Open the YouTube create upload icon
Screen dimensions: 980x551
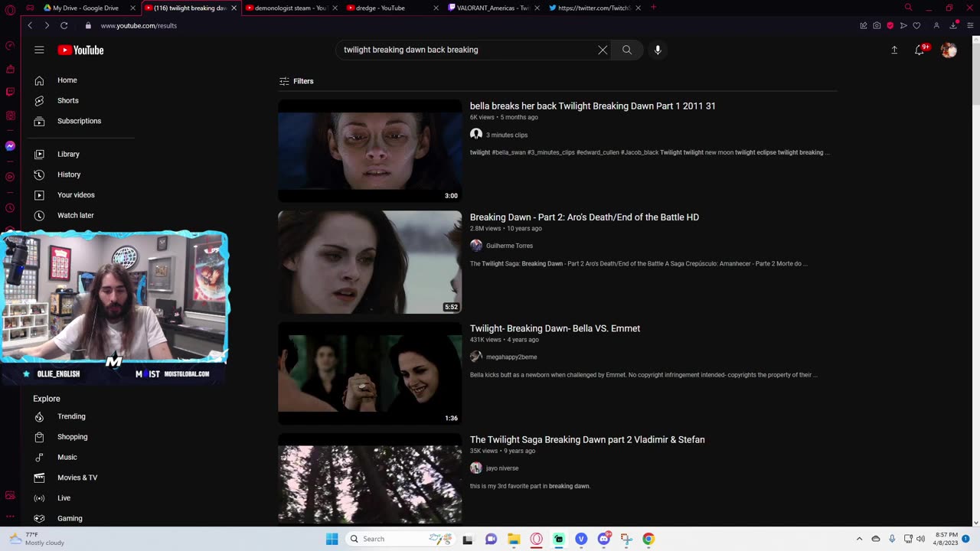[894, 50]
